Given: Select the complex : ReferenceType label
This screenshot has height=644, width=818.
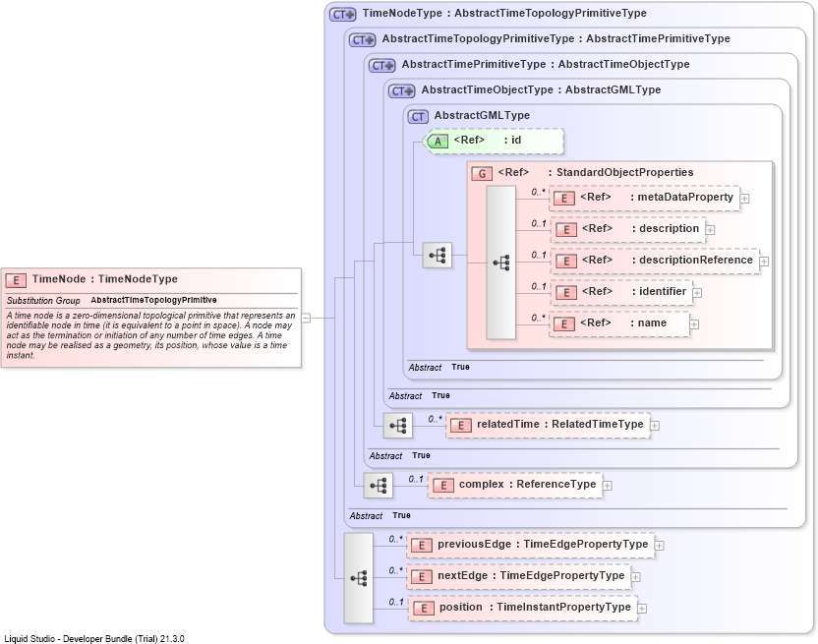Looking at the screenshot, I should pyautogui.click(x=527, y=485).
